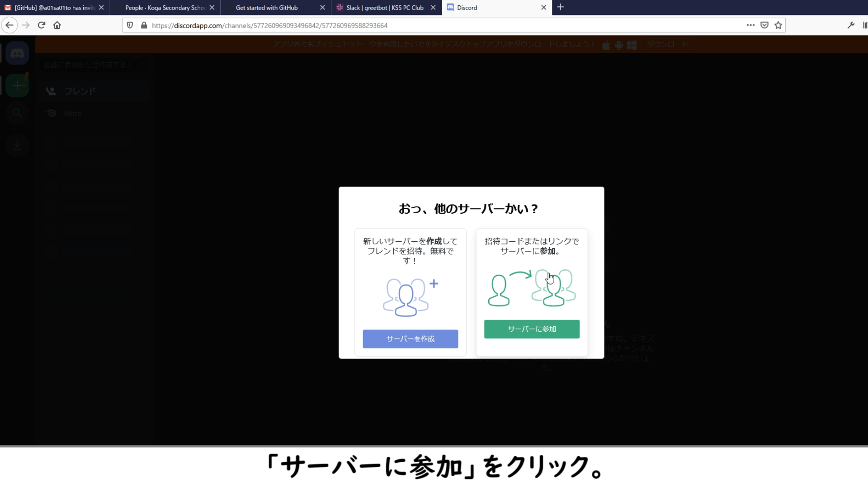Click the join-server people illustration icon
This screenshot has height=488, width=868.
(532, 288)
